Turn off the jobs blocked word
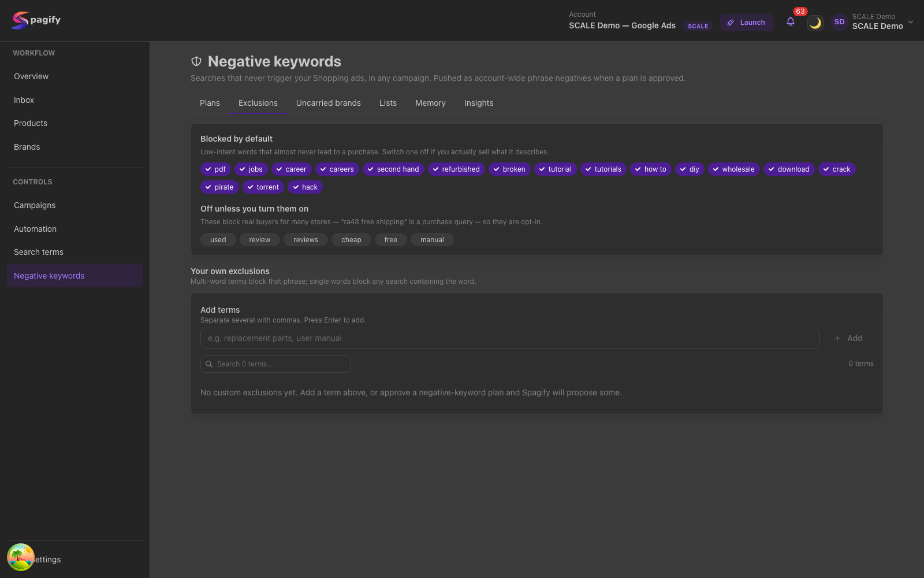Viewport: 924px width, 578px height. click(x=251, y=169)
